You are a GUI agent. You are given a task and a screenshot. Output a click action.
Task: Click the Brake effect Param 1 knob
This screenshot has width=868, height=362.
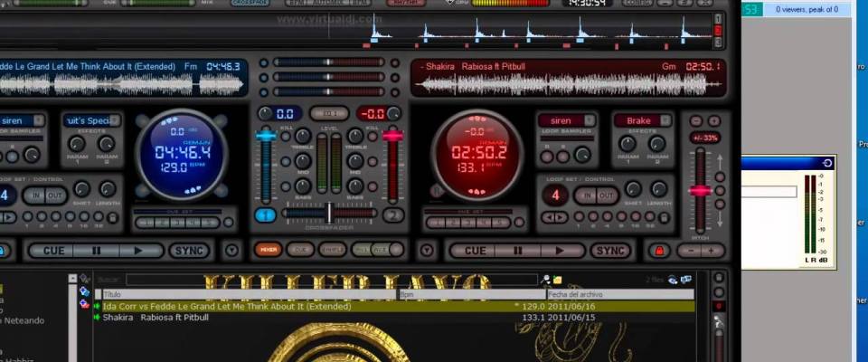(x=627, y=144)
